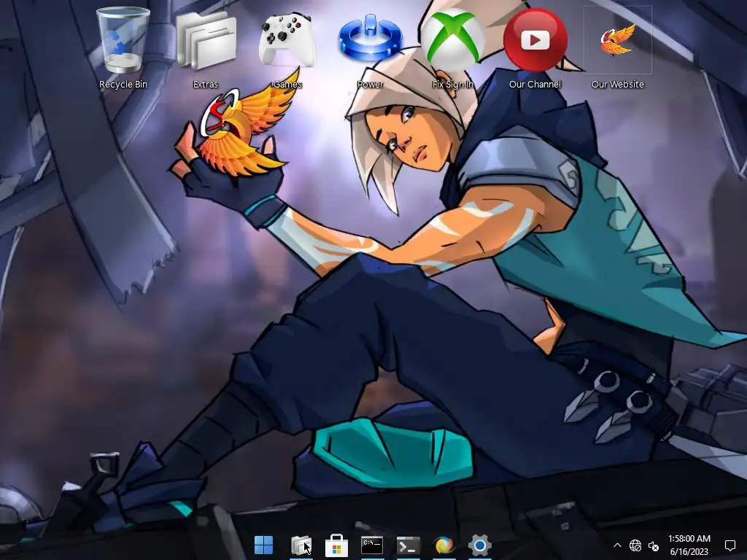Open the Extras folder icon
Image resolution: width=747 pixels, height=560 pixels.
pos(206,41)
